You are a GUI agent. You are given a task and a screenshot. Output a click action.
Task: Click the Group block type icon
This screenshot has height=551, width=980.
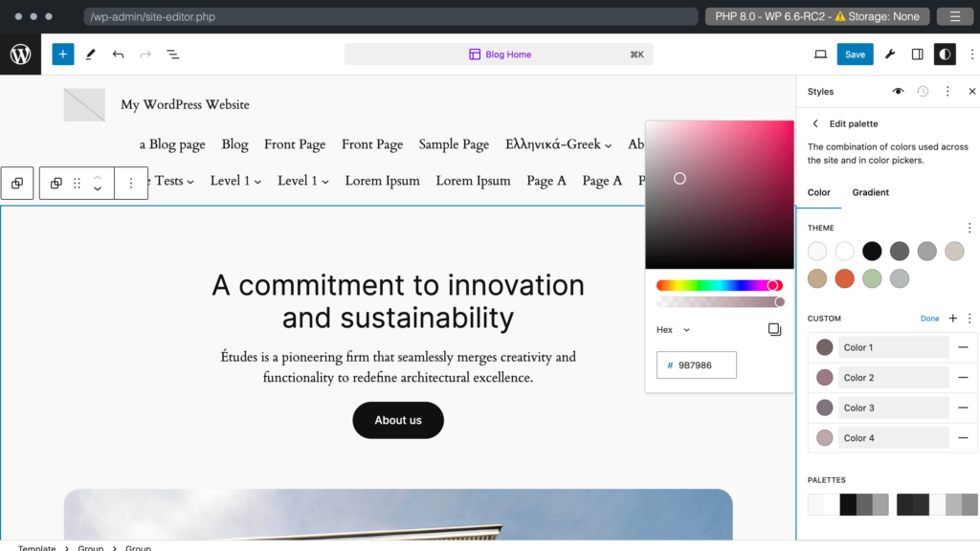[x=56, y=183]
